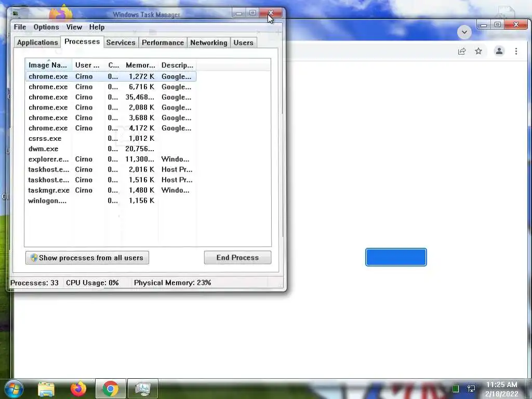Select the chrome.exe row using 6,716 K
The image size is (532, 399).
point(111,87)
